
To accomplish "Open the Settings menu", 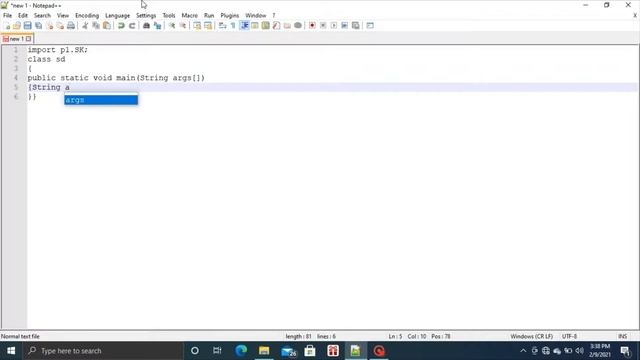I will [x=146, y=16].
